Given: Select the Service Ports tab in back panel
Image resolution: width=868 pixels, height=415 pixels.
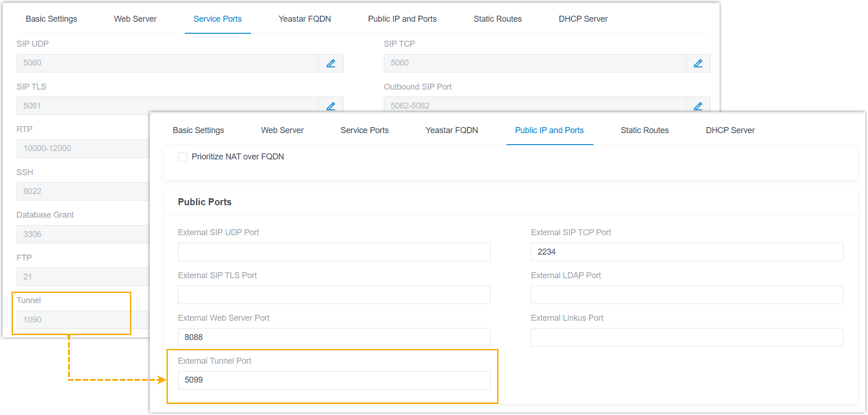Looking at the screenshot, I should pos(217,19).
